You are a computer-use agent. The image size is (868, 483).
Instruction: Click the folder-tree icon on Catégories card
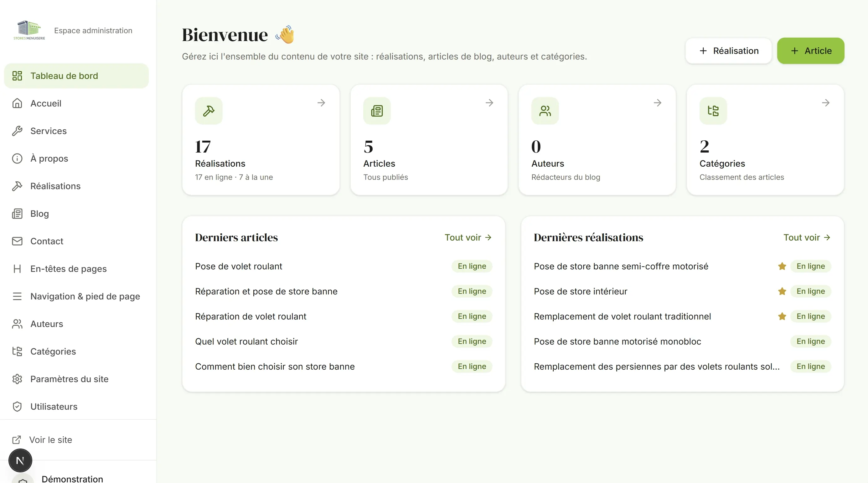tap(713, 111)
